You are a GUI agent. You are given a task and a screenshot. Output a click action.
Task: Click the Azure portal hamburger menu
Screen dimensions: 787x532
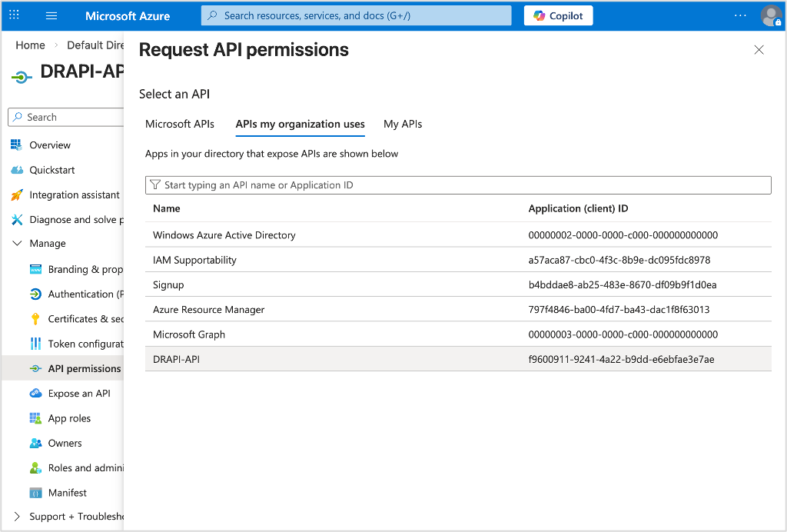[51, 15]
